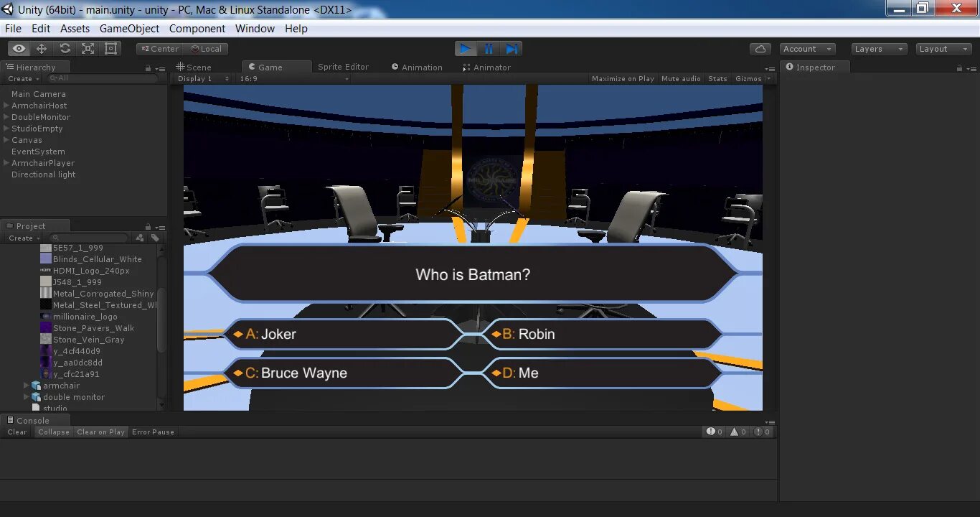
Task: Choose answer A: Joker
Action: coord(344,334)
